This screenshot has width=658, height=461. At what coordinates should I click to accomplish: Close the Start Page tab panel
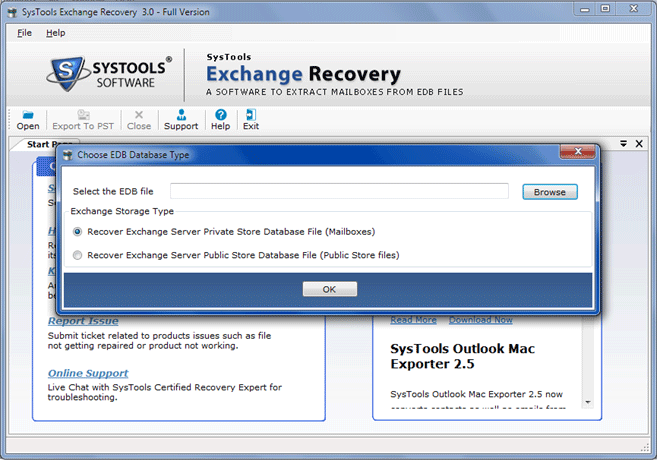coord(639,144)
